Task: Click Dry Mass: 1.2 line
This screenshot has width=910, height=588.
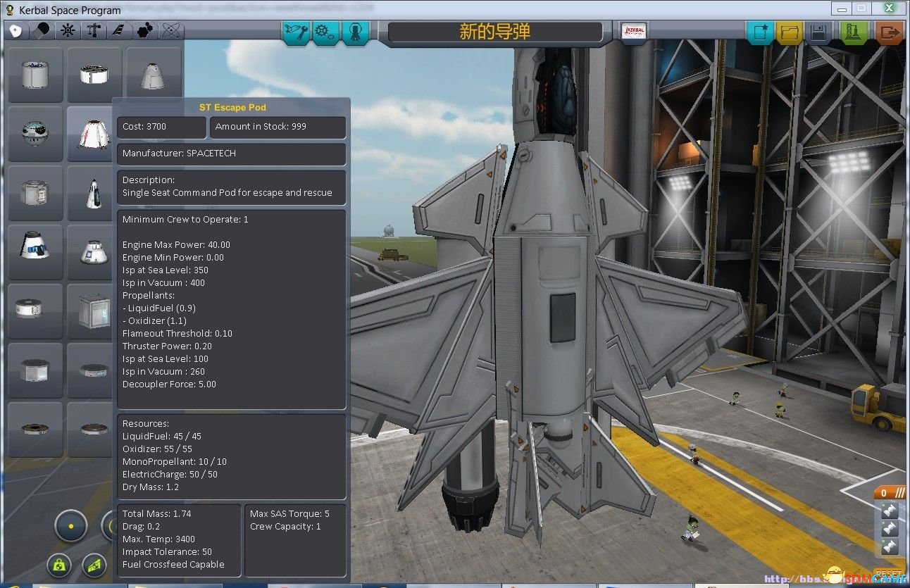Action: click(150, 487)
